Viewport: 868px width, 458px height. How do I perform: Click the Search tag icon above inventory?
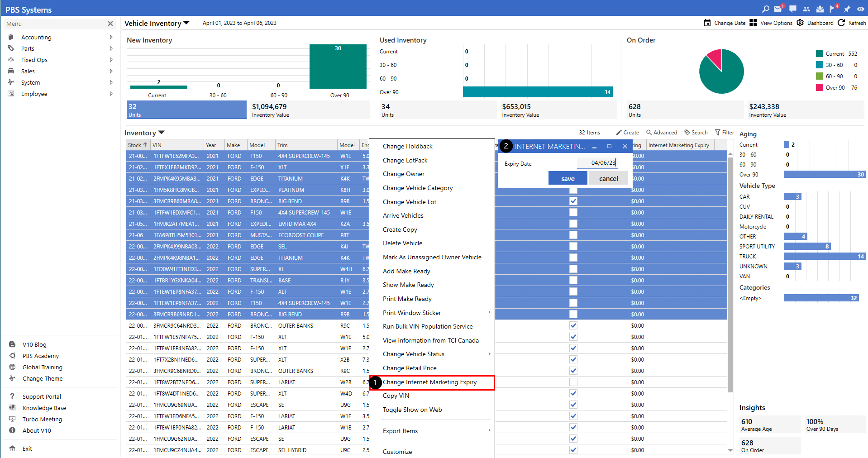(687, 132)
